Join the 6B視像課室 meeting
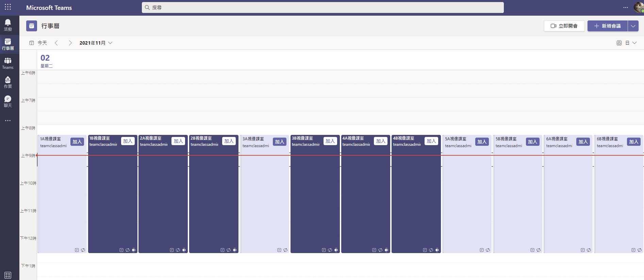This screenshot has width=644, height=280. 633,142
